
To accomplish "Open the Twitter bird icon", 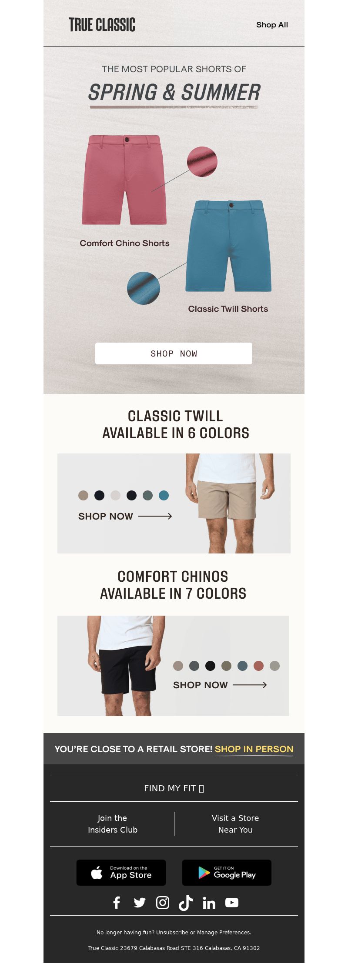I will click(140, 903).
